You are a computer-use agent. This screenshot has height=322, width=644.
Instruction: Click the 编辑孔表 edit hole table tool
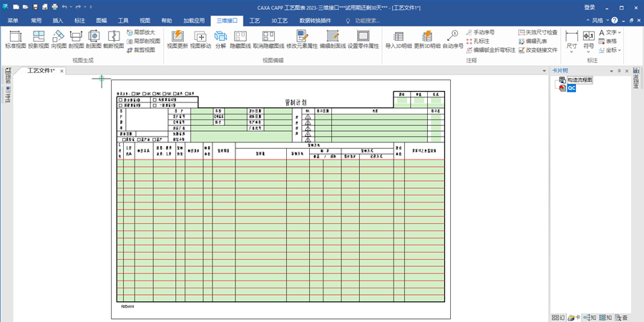pyautogui.click(x=532, y=41)
